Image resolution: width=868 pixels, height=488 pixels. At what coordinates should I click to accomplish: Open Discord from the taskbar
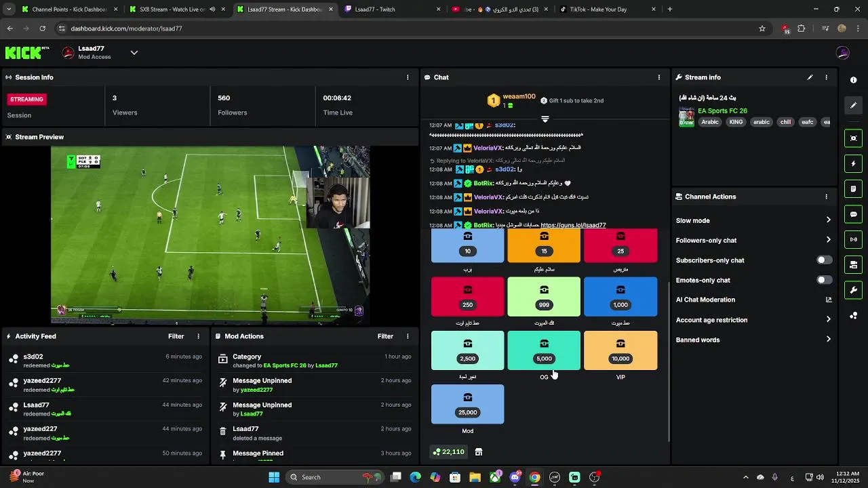click(x=515, y=477)
